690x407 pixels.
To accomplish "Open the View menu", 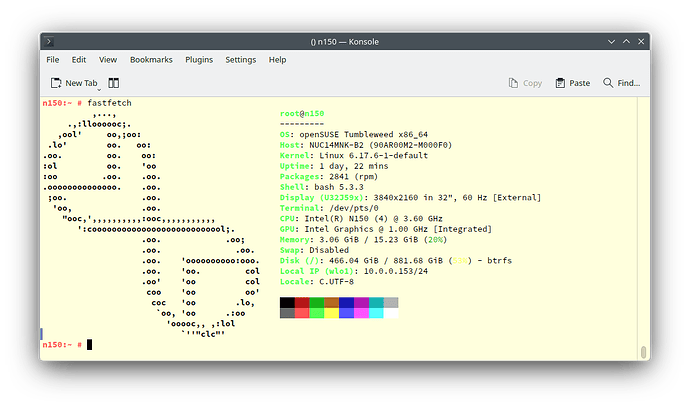I will coord(107,60).
